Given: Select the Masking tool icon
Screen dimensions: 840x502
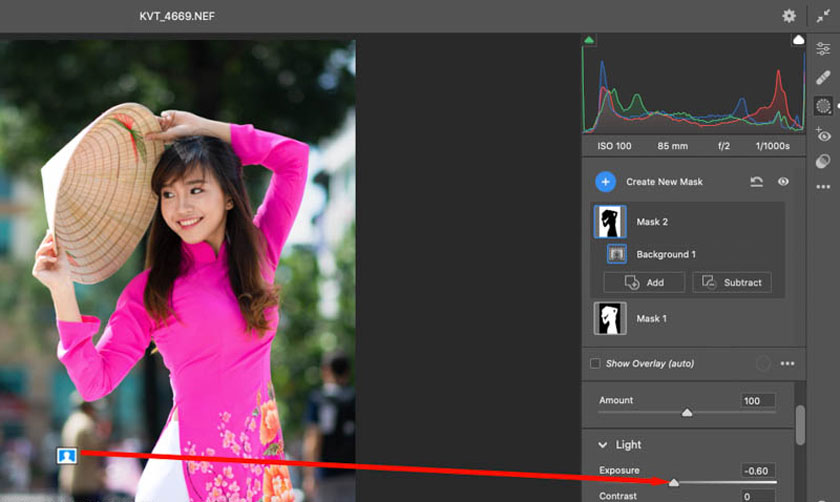Looking at the screenshot, I should tap(823, 106).
